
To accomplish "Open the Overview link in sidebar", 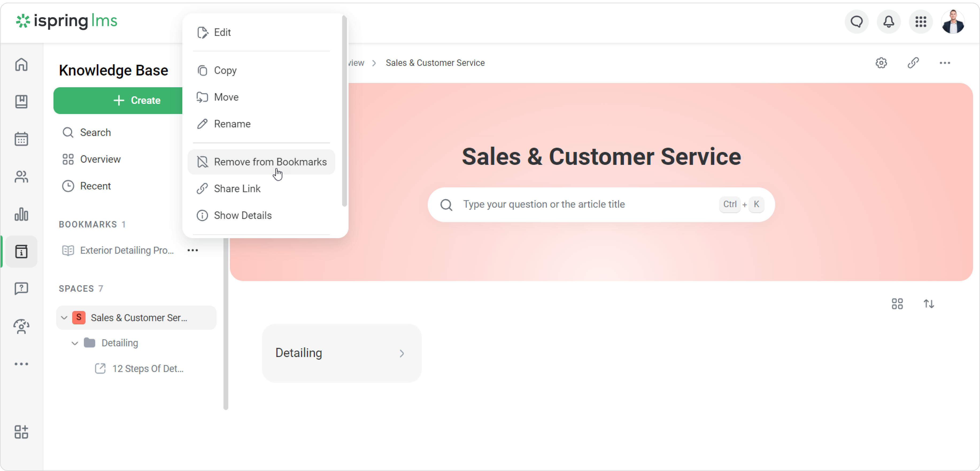I will point(100,159).
